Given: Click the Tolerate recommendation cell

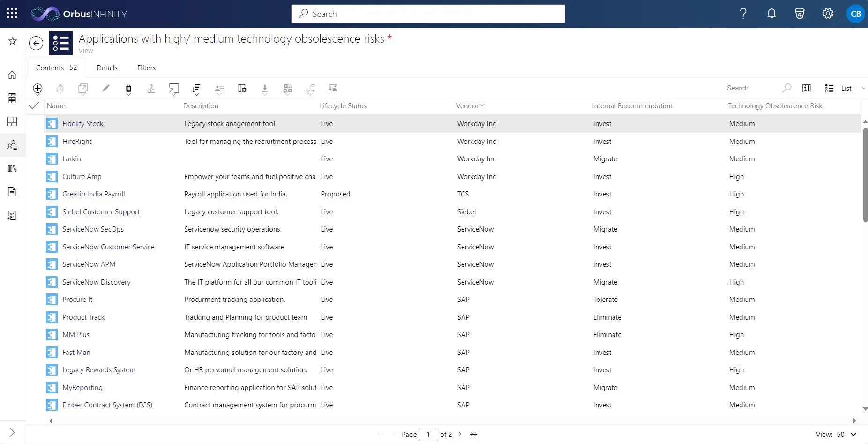Looking at the screenshot, I should [605, 300].
